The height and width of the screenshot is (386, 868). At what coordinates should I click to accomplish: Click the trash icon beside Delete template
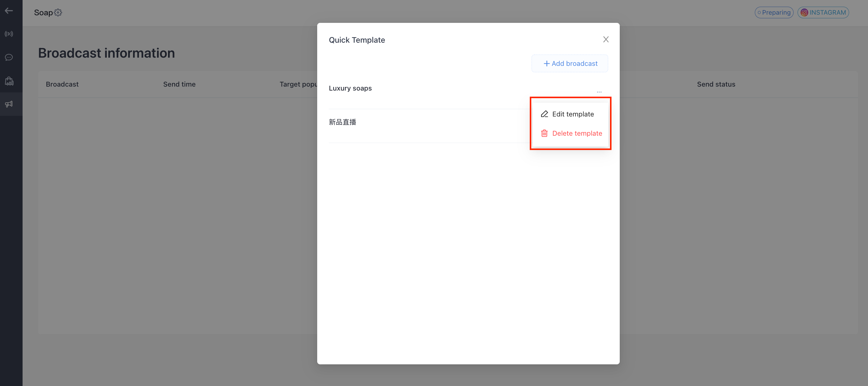544,133
